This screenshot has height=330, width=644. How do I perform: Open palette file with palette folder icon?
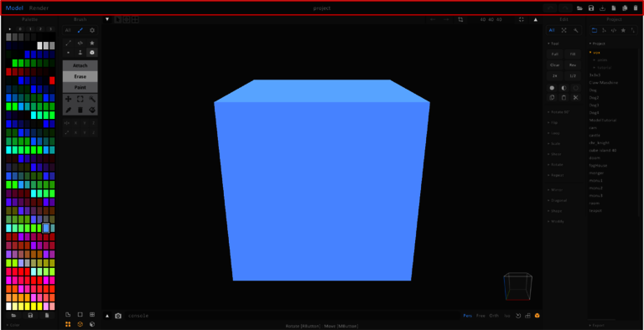point(13,316)
